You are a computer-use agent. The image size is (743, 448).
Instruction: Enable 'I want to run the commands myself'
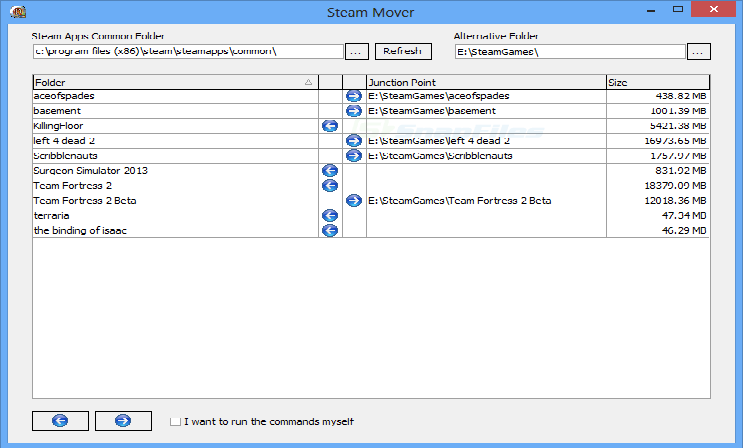175,422
